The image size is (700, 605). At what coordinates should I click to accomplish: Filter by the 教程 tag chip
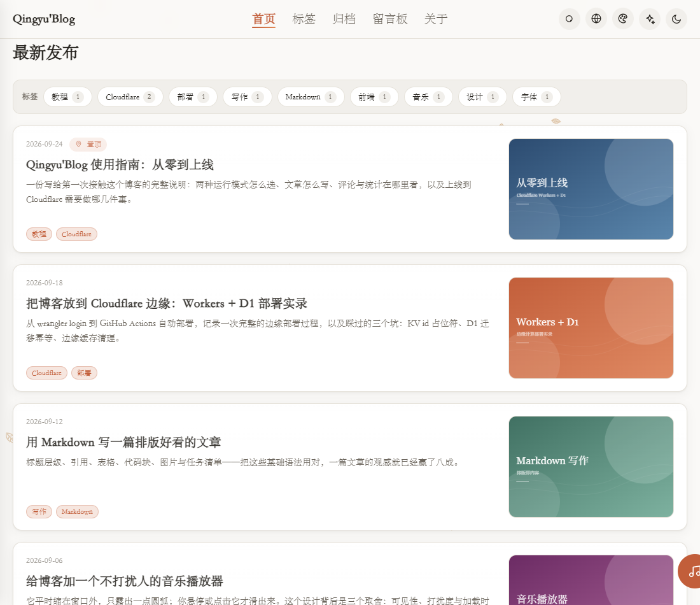pos(67,97)
